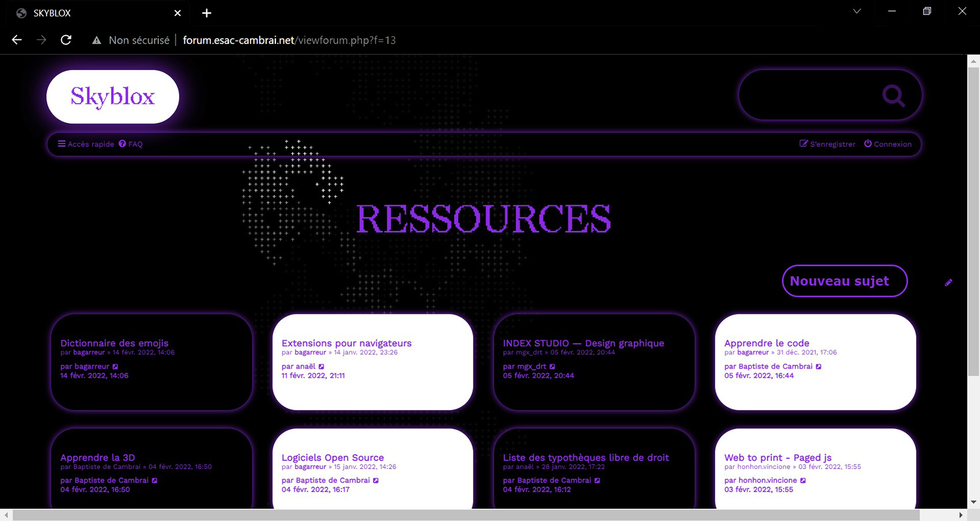Screen dimensions: 980x521
Task: Go back using the browser back arrow
Action: [x=17, y=40]
